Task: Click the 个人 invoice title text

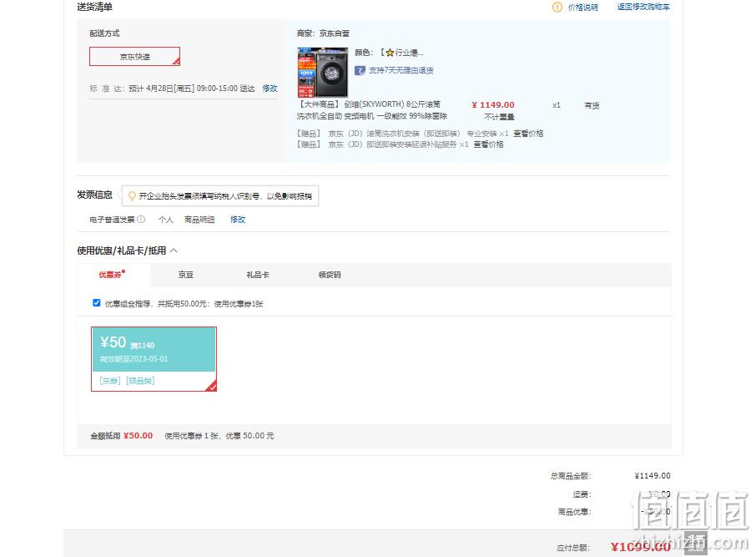Action: (x=165, y=219)
